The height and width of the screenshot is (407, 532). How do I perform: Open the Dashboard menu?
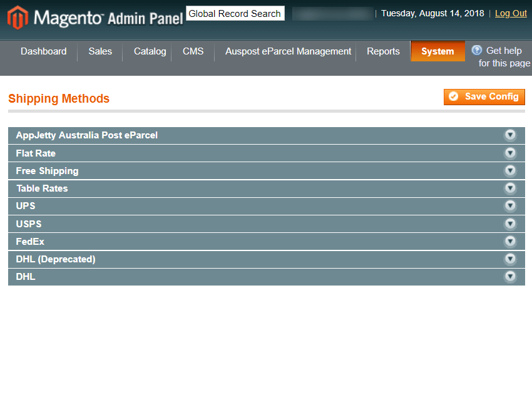pyautogui.click(x=43, y=51)
